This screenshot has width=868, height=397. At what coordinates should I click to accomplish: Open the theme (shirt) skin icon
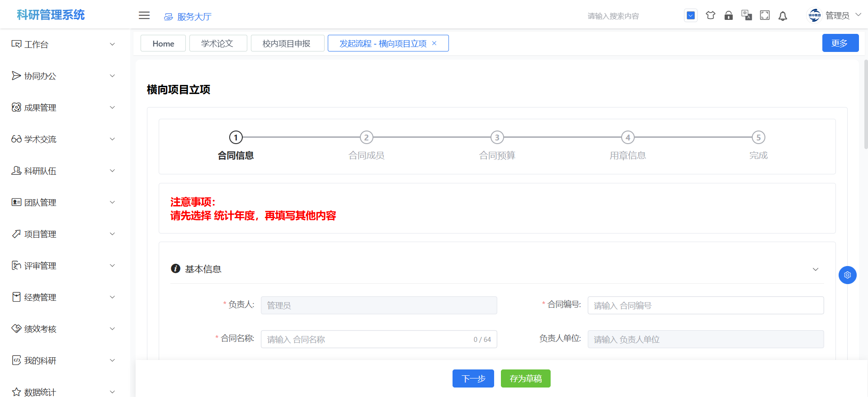710,15
